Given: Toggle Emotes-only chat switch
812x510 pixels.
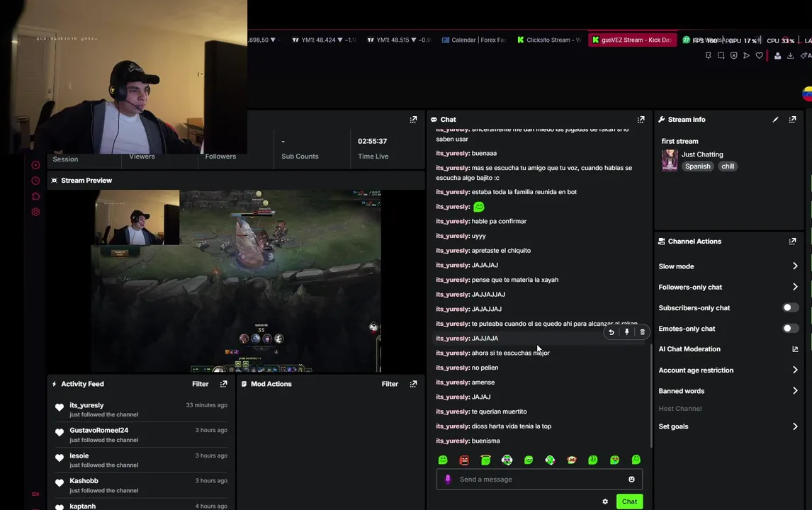Looking at the screenshot, I should click(x=790, y=328).
